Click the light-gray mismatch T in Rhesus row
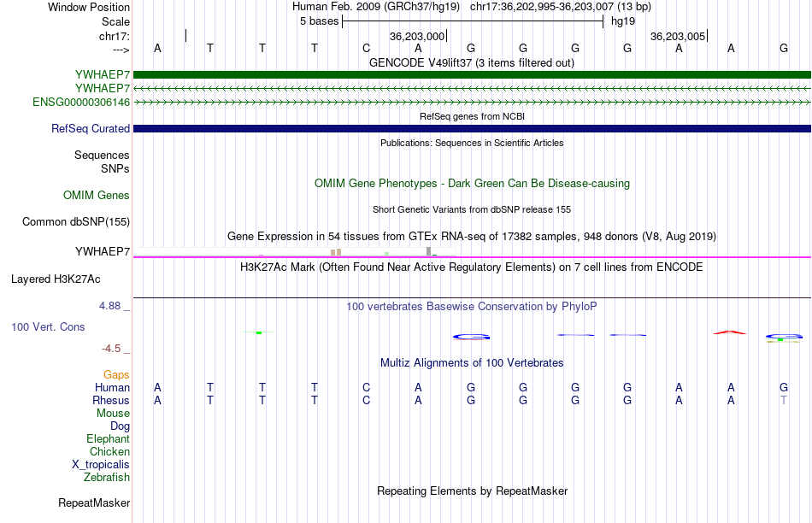This screenshot has width=812, height=523. click(784, 400)
